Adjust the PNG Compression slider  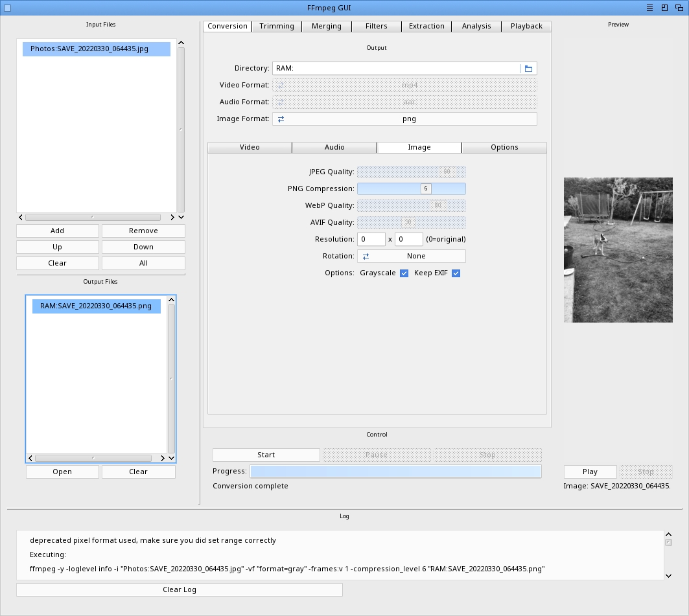pyautogui.click(x=425, y=189)
